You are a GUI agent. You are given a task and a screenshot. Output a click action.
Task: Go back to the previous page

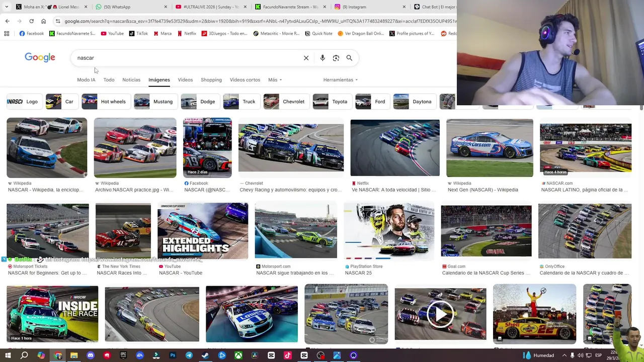(7, 21)
